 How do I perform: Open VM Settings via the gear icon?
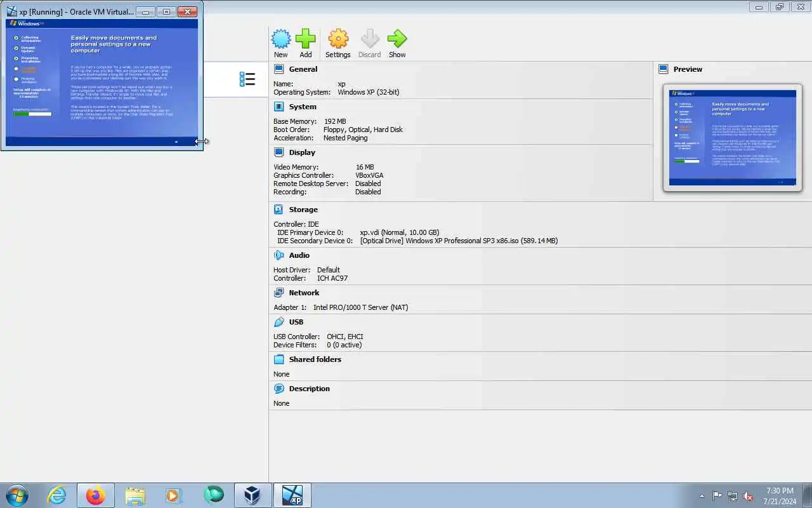pos(338,39)
